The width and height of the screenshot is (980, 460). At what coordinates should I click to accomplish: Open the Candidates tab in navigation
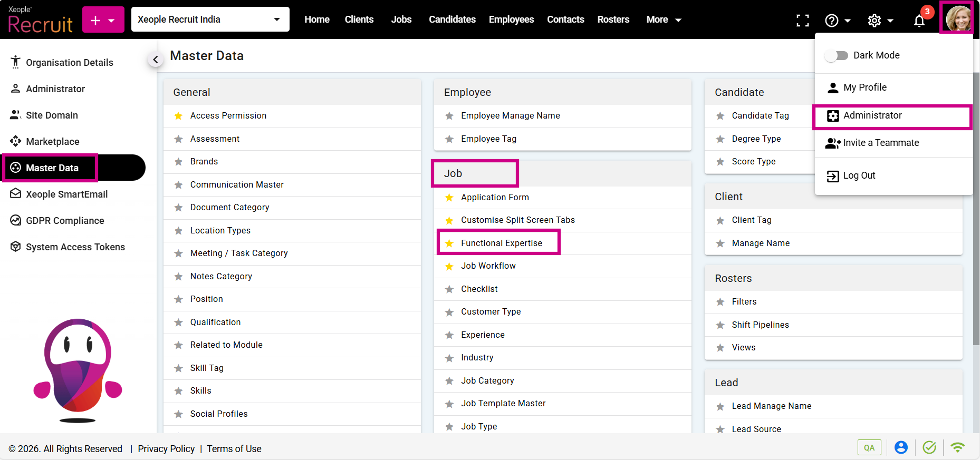(x=452, y=19)
